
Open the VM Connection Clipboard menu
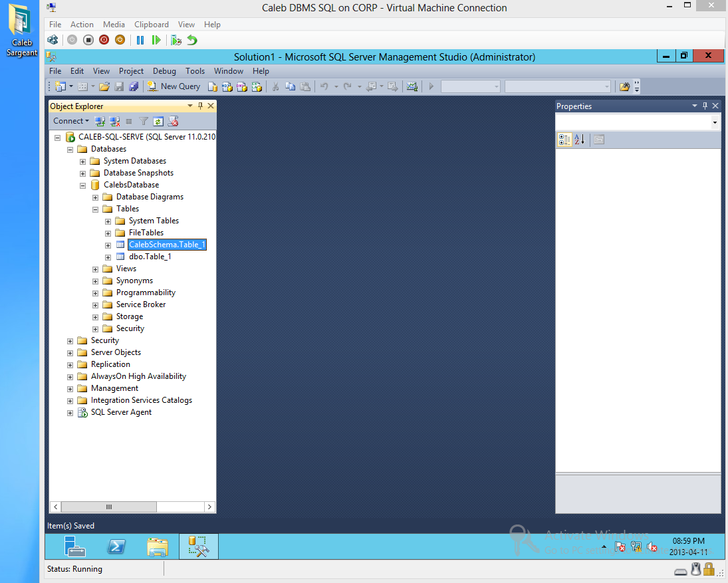(x=152, y=25)
